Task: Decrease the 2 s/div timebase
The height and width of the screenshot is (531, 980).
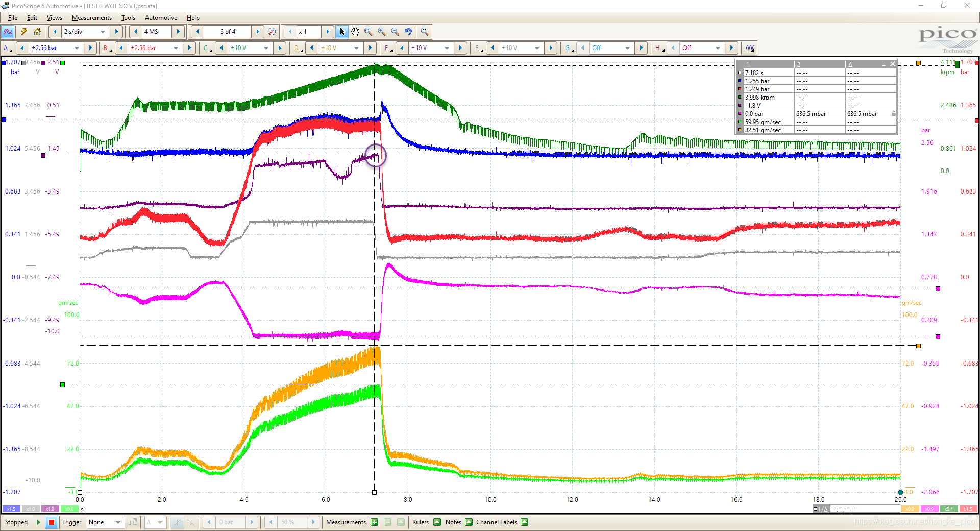Action: point(55,32)
